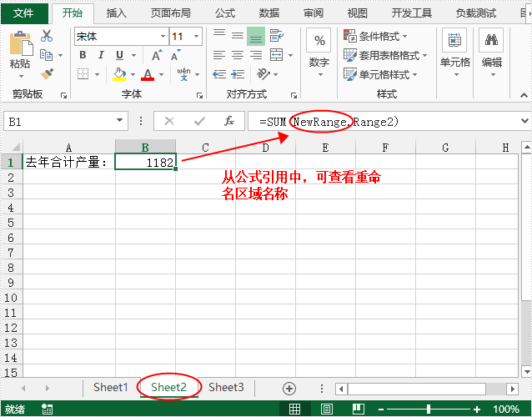Click the zoom in plus button
The width and height of the screenshot is (532, 417).
click(477, 409)
